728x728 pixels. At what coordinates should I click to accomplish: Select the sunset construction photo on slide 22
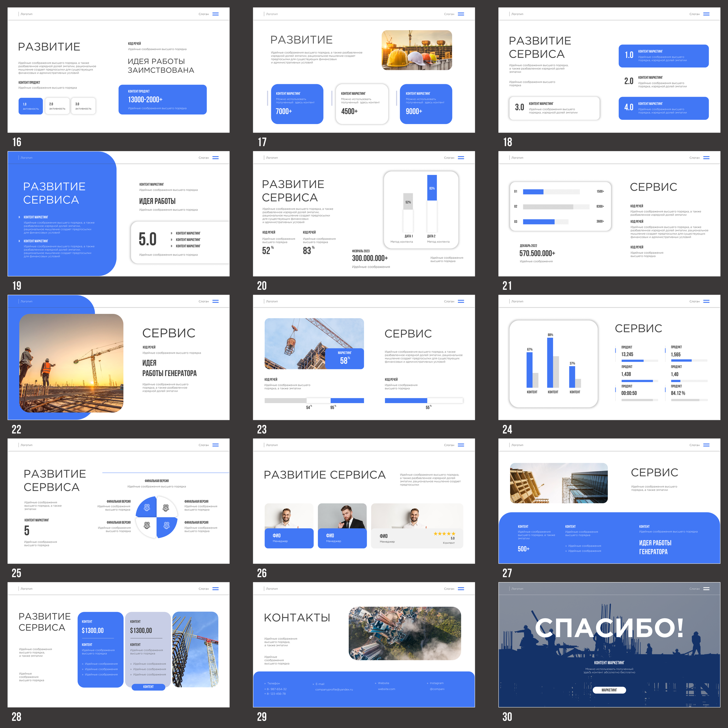click(71, 363)
